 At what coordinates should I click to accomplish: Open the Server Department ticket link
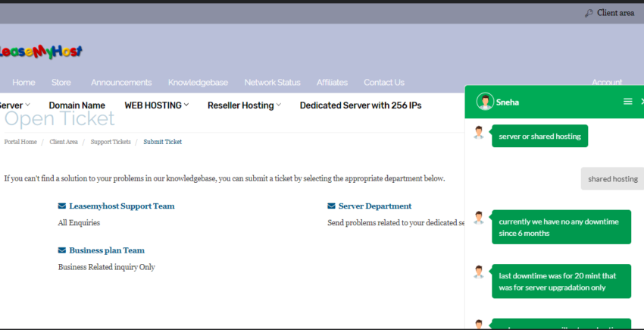click(375, 206)
